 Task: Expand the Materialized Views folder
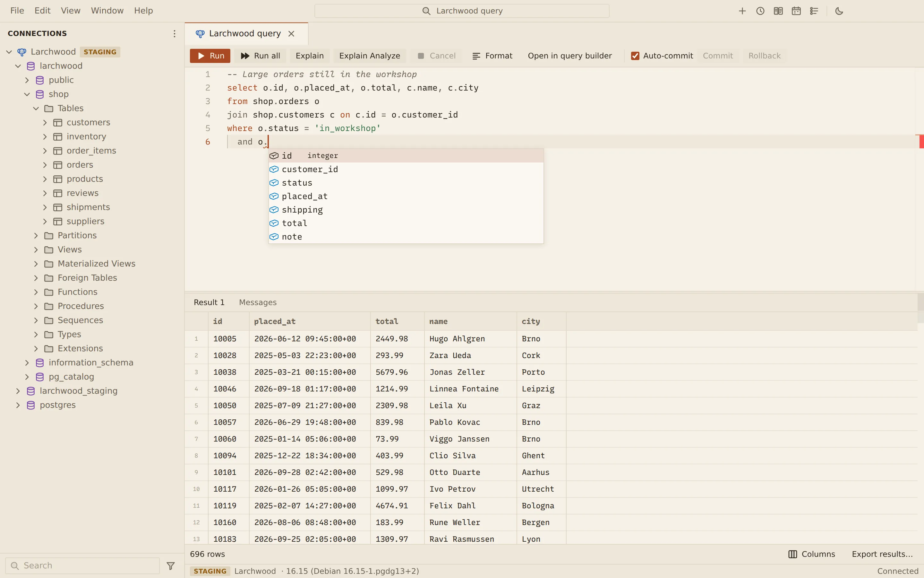click(x=36, y=264)
